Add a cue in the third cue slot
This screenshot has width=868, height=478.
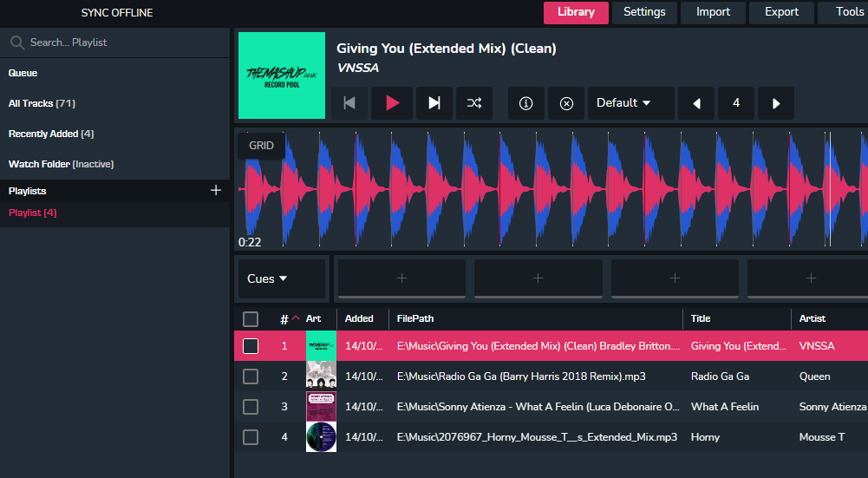(675, 278)
